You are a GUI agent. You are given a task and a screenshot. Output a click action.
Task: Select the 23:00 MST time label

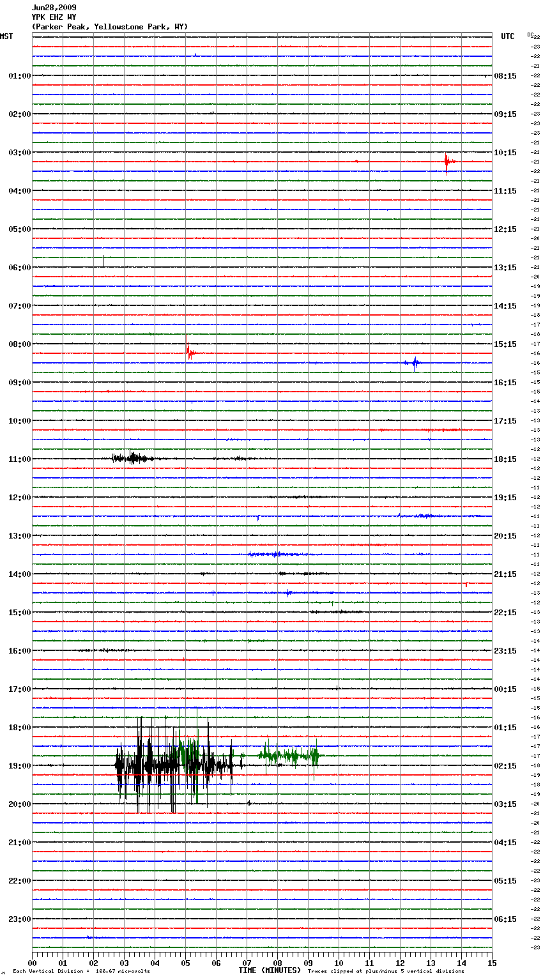pos(19,919)
